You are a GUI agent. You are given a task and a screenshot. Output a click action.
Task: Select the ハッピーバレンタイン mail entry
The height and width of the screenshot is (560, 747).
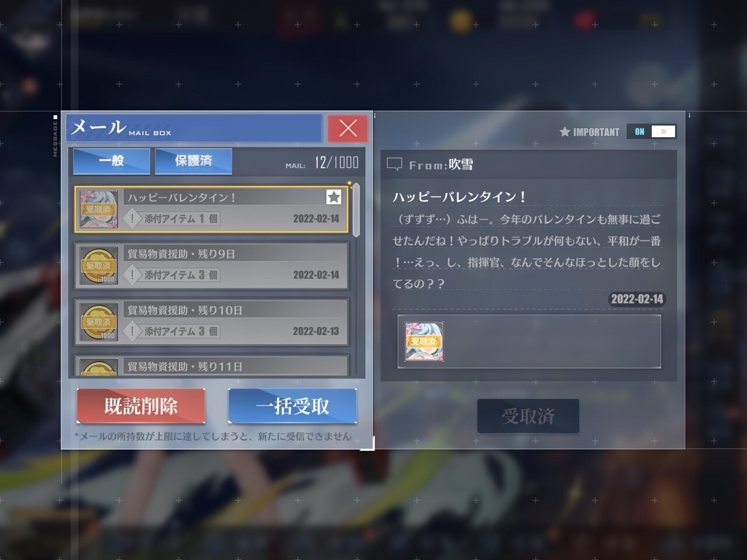(211, 209)
